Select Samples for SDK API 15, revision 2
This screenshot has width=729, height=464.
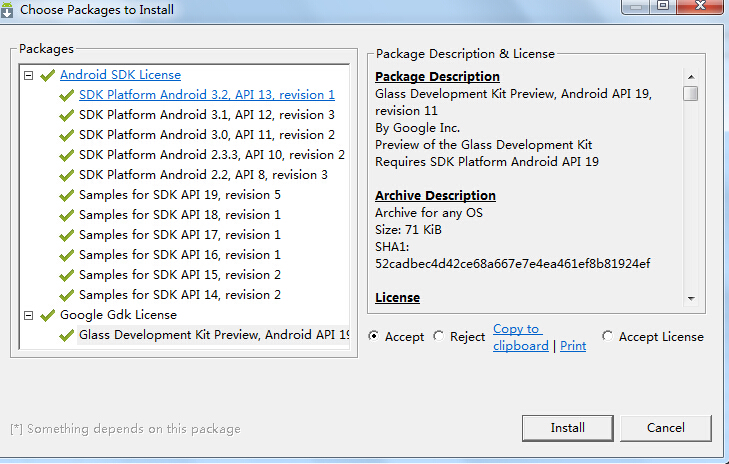(180, 275)
